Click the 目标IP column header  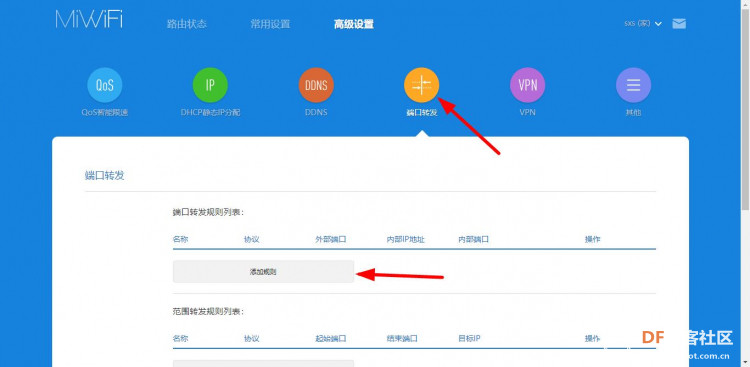tap(469, 339)
